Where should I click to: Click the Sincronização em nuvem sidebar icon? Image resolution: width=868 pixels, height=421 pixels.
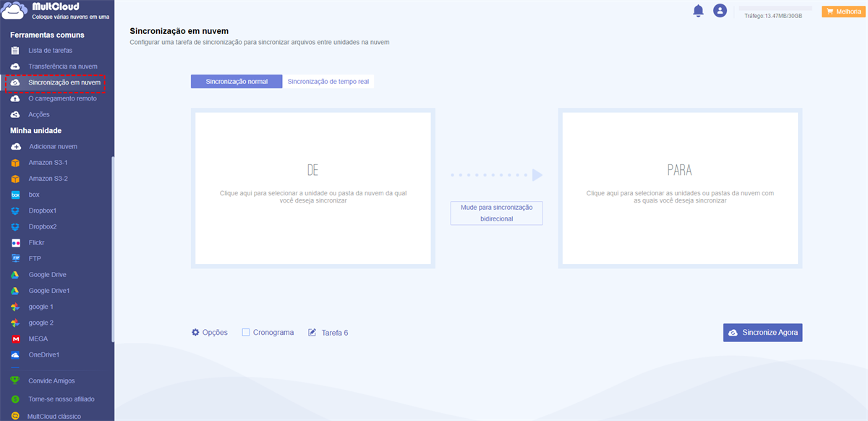click(x=15, y=82)
